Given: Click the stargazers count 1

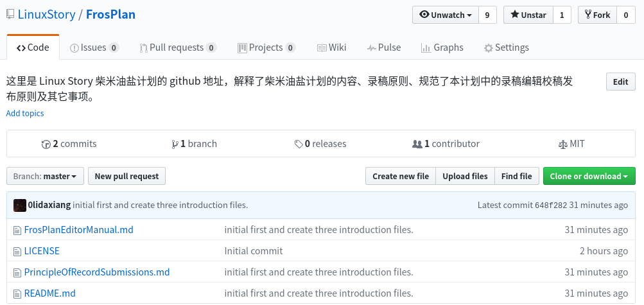Looking at the screenshot, I should (x=562, y=15).
